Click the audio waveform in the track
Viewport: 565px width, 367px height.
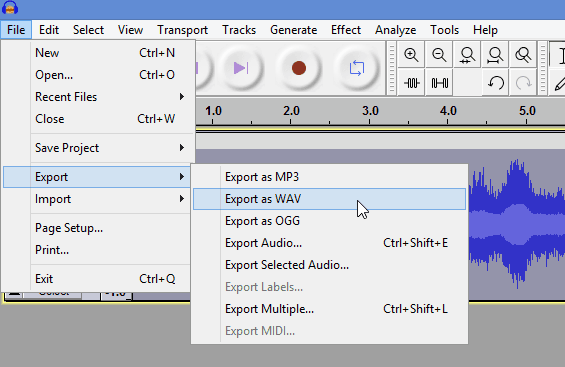click(517, 223)
